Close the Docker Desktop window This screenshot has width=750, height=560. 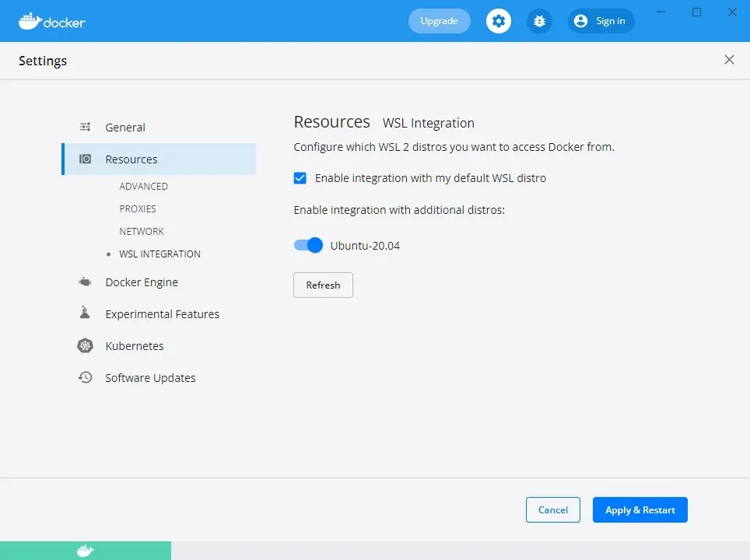[732, 12]
